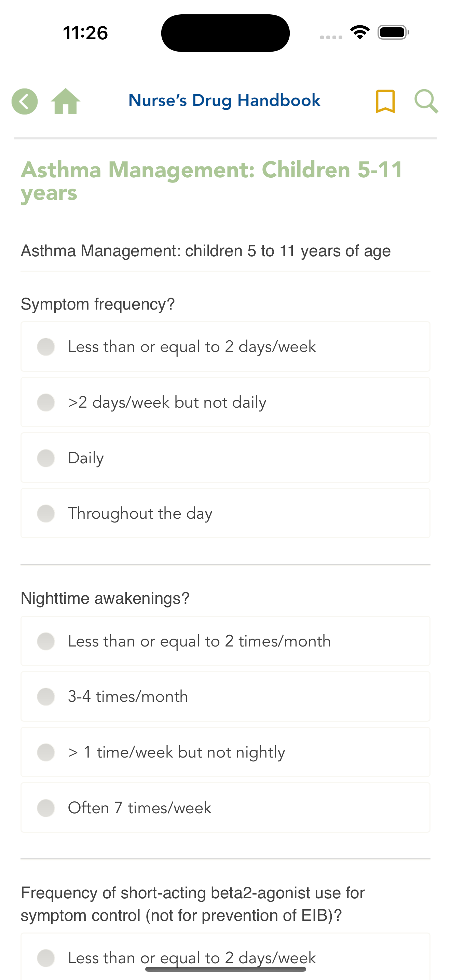Select '3-4 times/month' nighttime awakenings
The image size is (451, 980).
[225, 697]
